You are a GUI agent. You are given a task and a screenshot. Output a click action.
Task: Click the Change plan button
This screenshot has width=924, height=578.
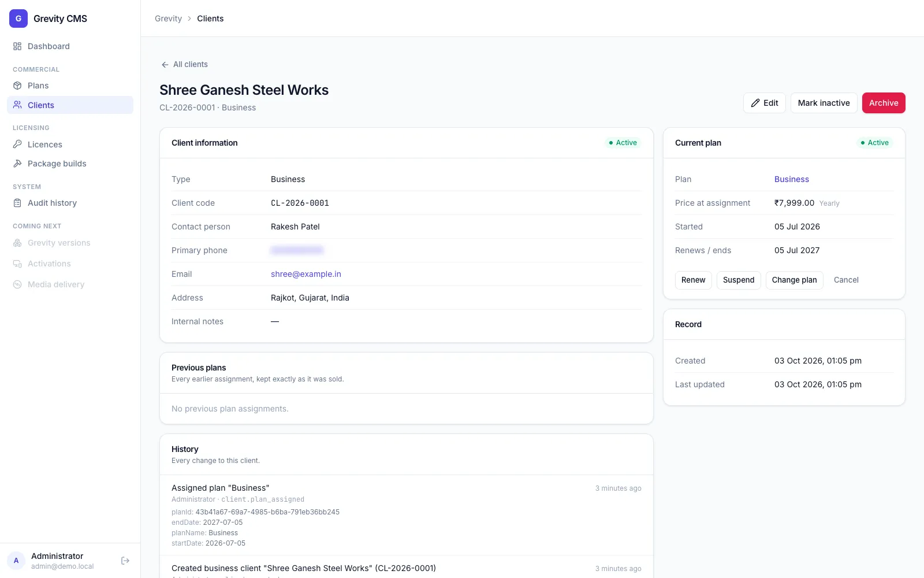click(794, 280)
